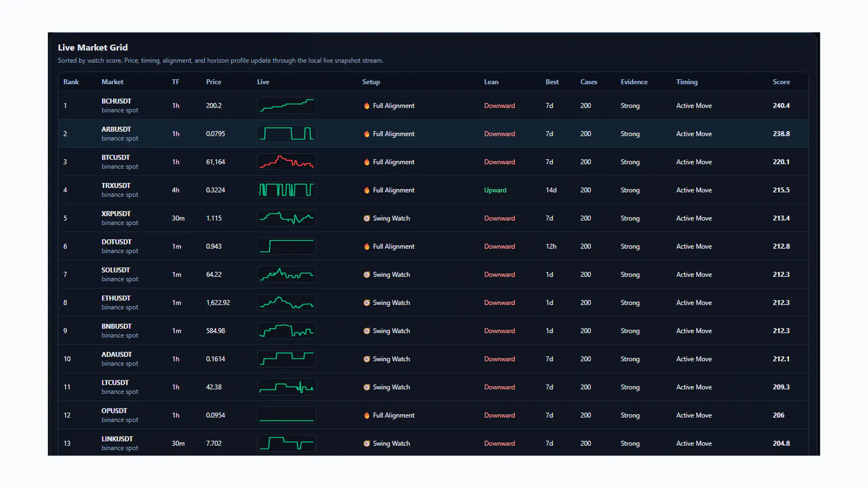Sort by the TF column header
868x488 pixels.
[x=175, y=82]
